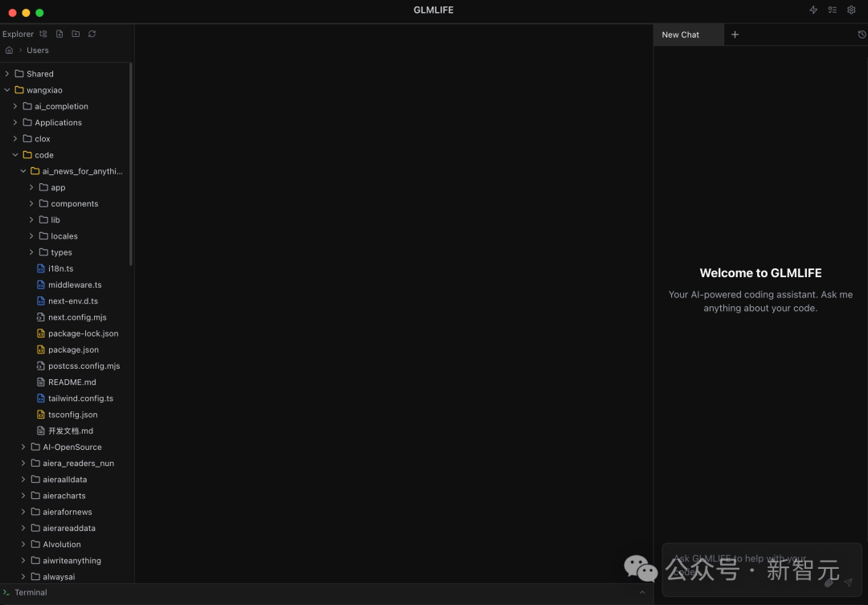
Task: Open settings via the gear icon
Action: 851,10
